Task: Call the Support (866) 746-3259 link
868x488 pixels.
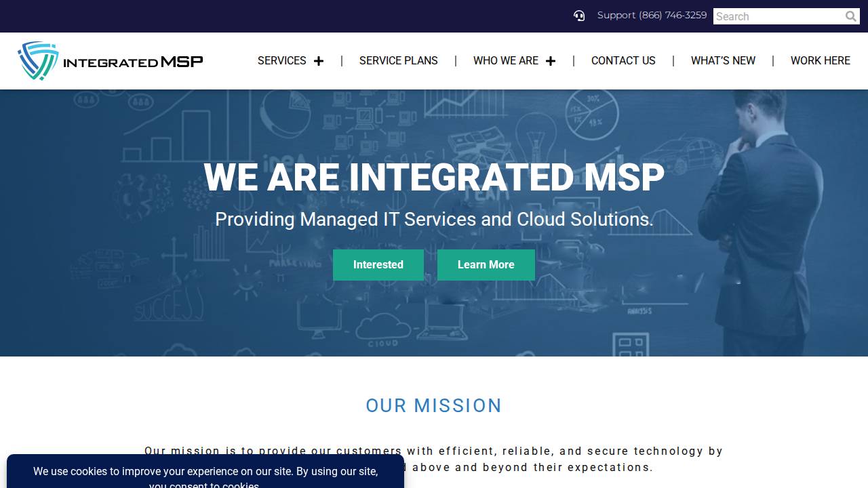Action: (x=652, y=15)
